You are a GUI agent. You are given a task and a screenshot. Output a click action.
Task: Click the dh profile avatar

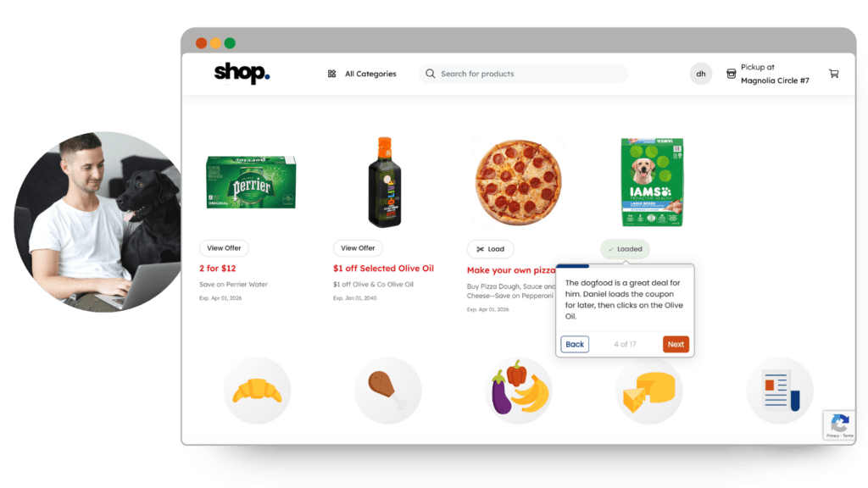pos(701,74)
